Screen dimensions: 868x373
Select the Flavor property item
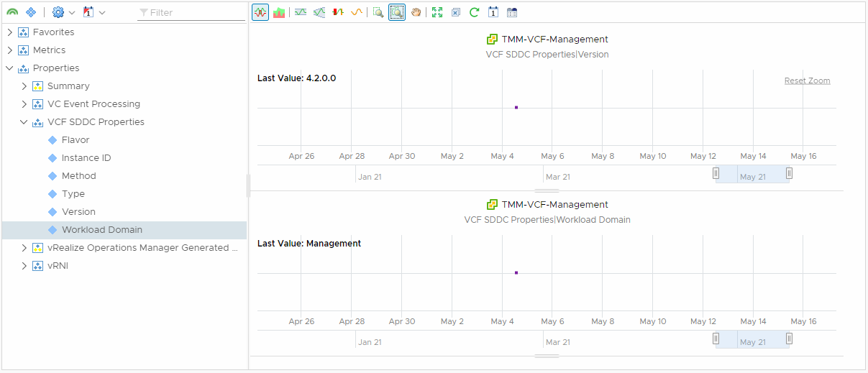(x=76, y=140)
